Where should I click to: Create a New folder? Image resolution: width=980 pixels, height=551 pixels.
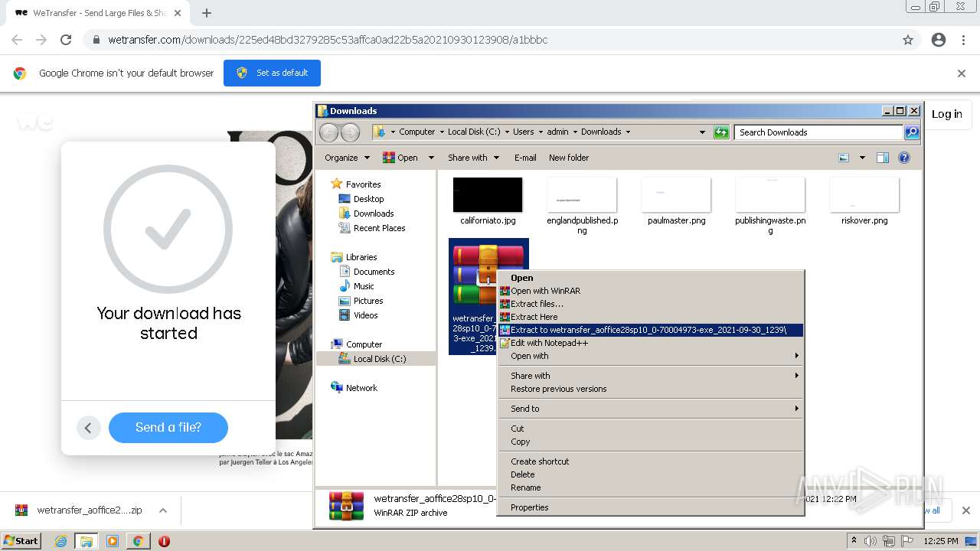(569, 158)
